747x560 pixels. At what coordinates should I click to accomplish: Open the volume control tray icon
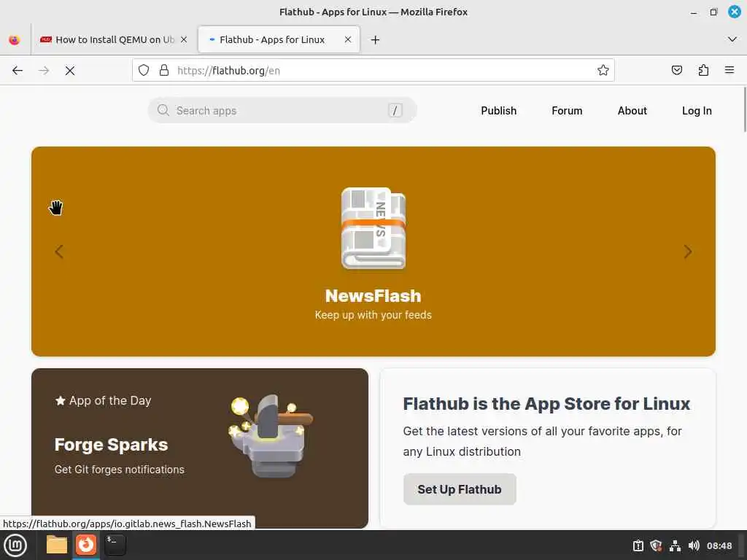tap(694, 545)
